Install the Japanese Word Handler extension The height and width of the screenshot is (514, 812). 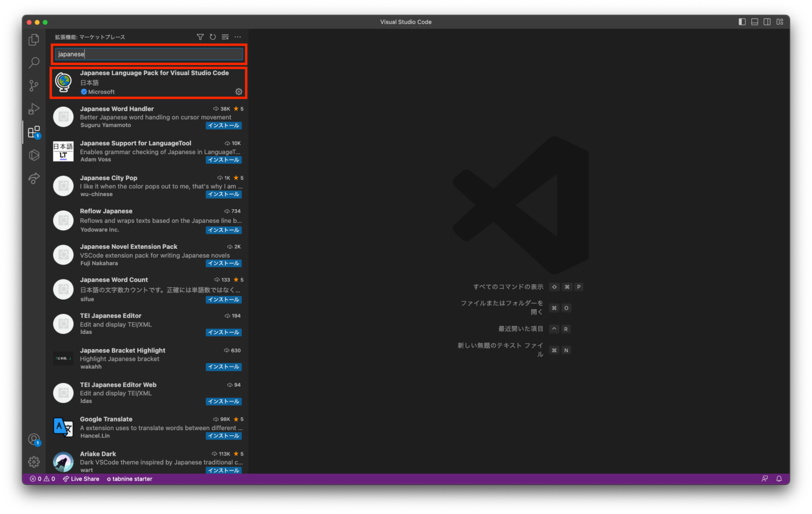(x=223, y=125)
